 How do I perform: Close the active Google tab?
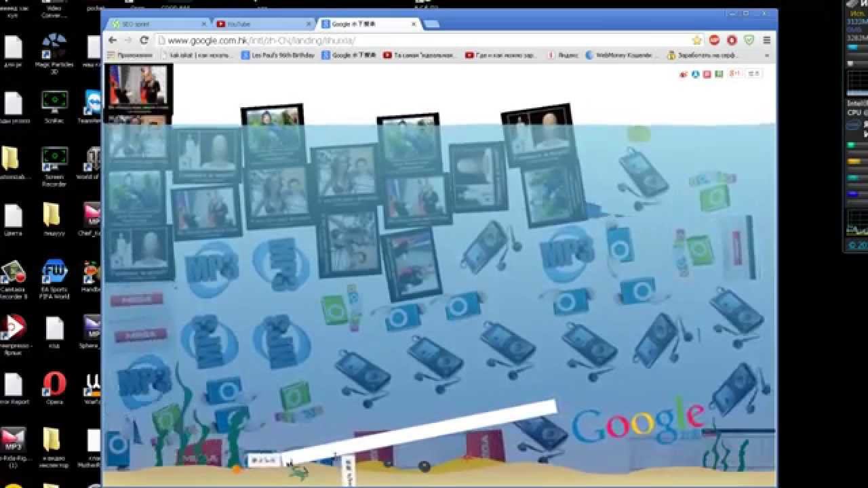pos(414,24)
